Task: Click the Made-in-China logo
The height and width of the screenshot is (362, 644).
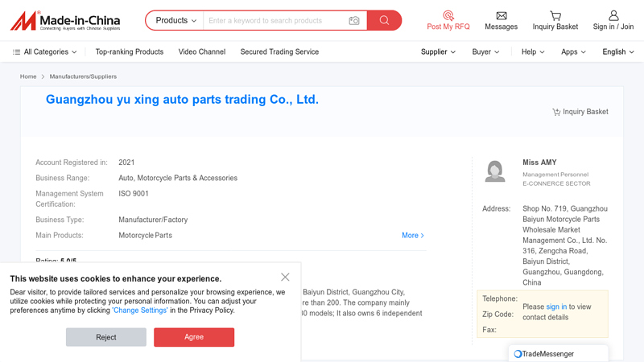Action: (65, 21)
